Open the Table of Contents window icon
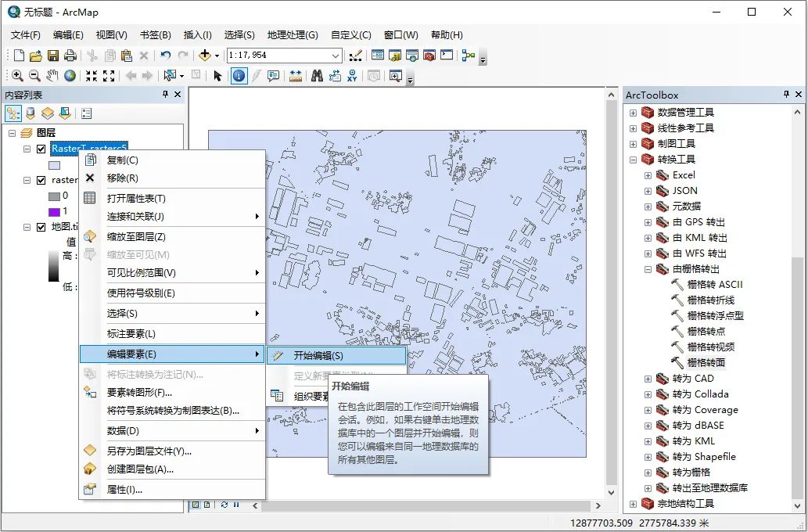This screenshot has height=532, width=808. (x=378, y=56)
